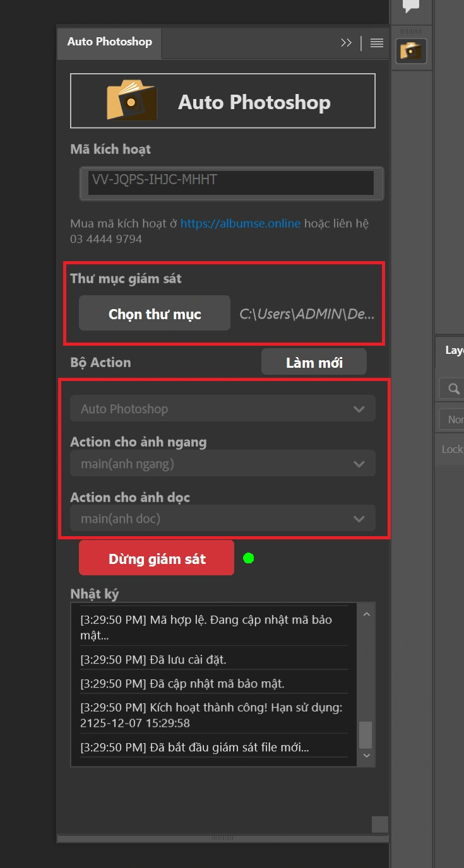464x868 pixels.
Task: Click log entry 'Đã bắt đầu giám sát file mới...'
Action: (194, 748)
